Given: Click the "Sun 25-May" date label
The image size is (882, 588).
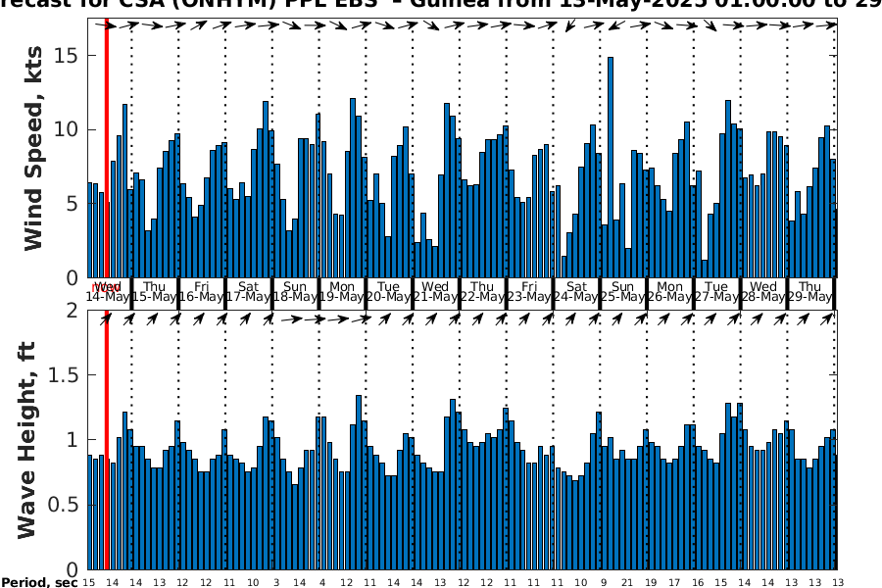Looking at the screenshot, I should [x=622, y=291].
